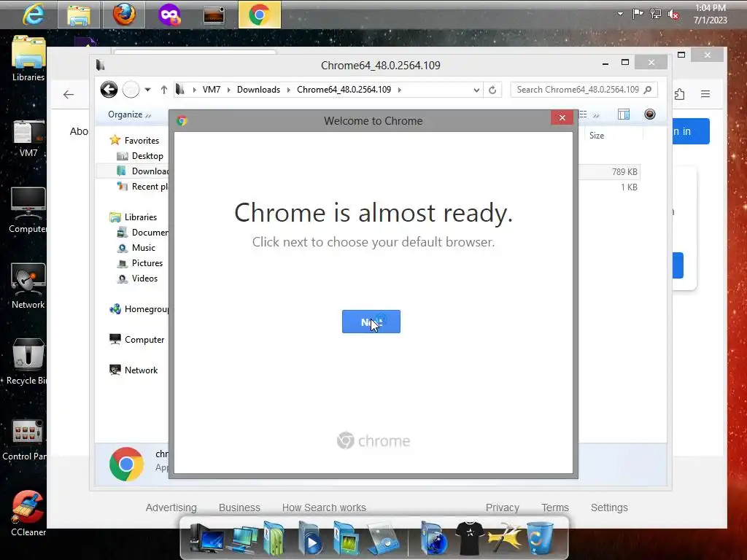Click the Chrome icon in top taskbar

[x=259, y=15]
